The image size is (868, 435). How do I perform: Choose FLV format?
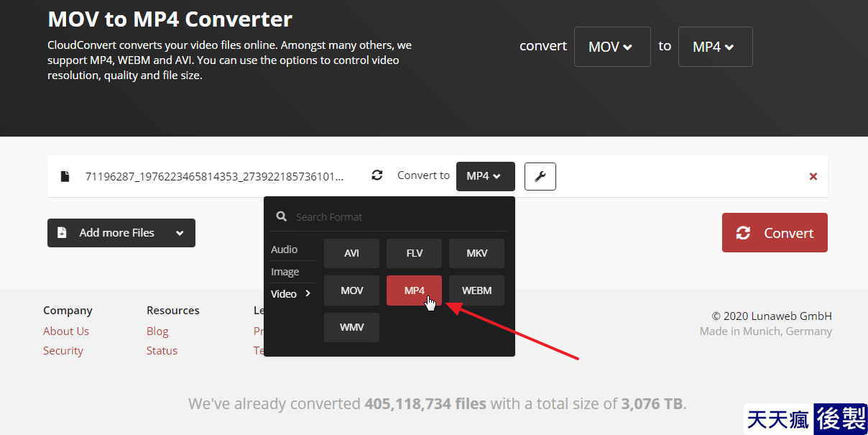coord(414,253)
